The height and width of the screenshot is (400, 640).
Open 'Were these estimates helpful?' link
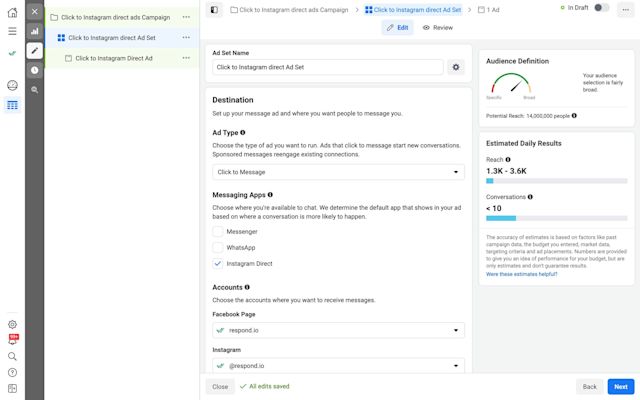tap(521, 274)
